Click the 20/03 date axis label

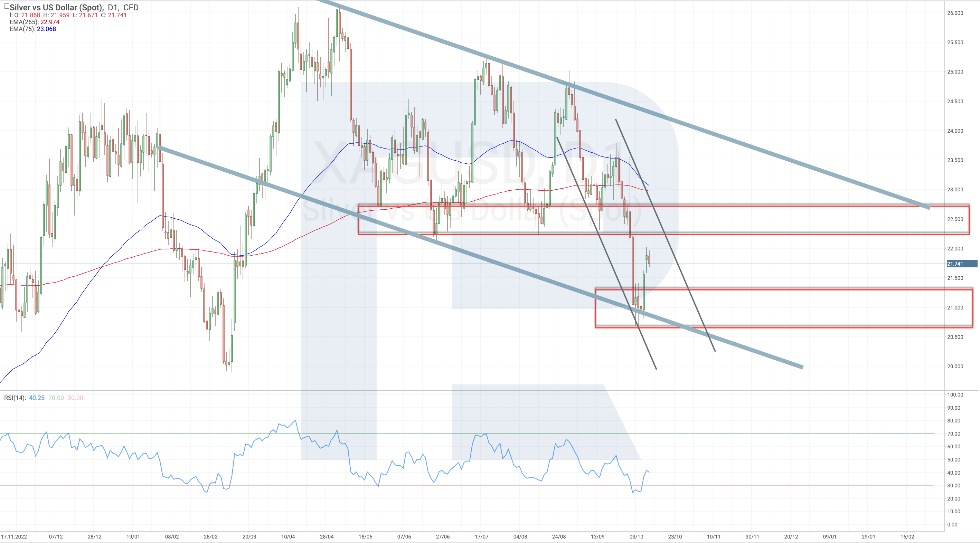point(249,537)
